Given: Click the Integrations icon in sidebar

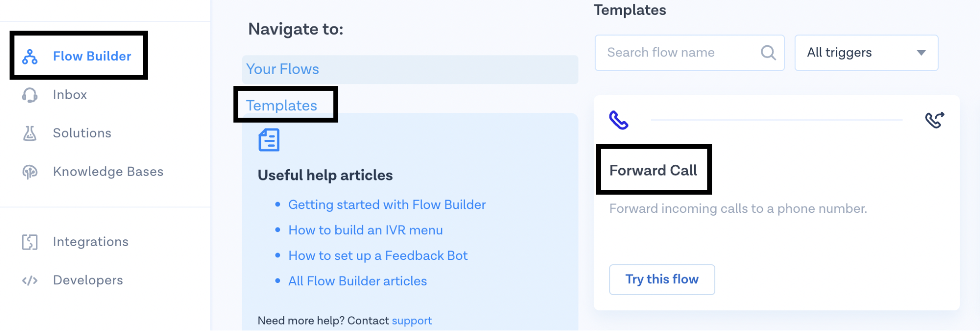Looking at the screenshot, I should pos(30,242).
